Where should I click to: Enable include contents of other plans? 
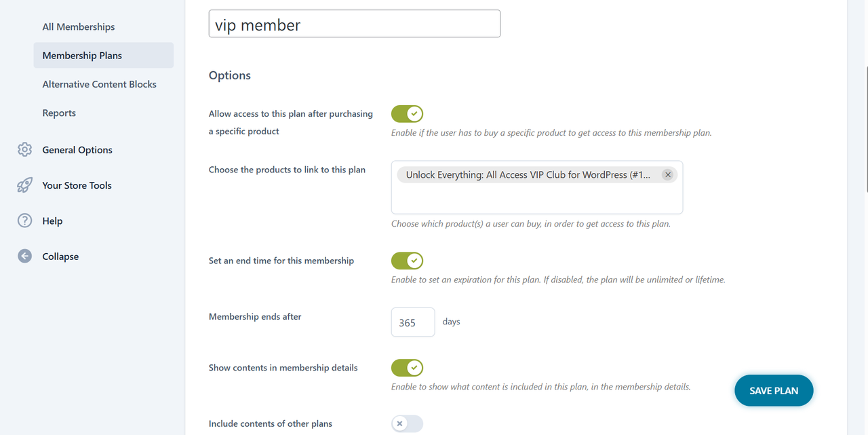[407, 424]
